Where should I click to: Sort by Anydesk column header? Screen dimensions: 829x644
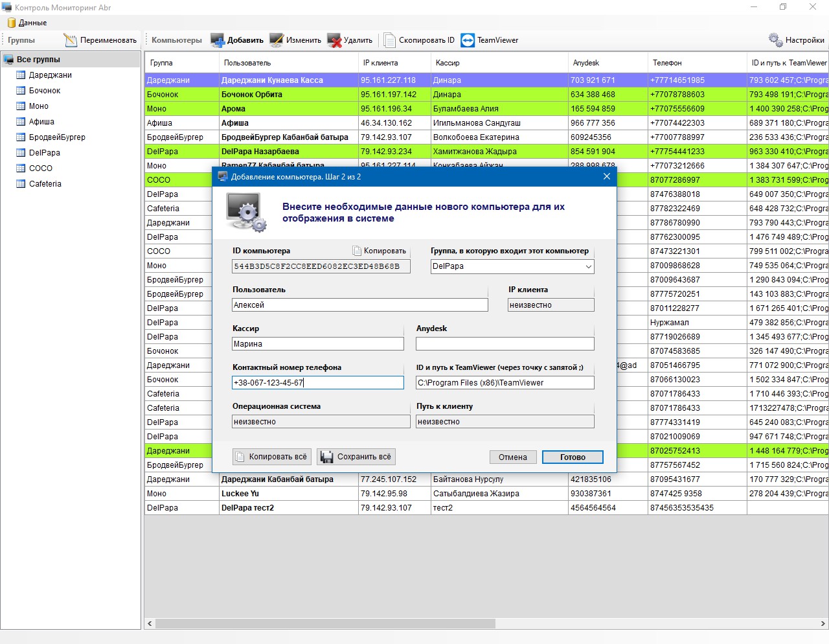point(608,63)
